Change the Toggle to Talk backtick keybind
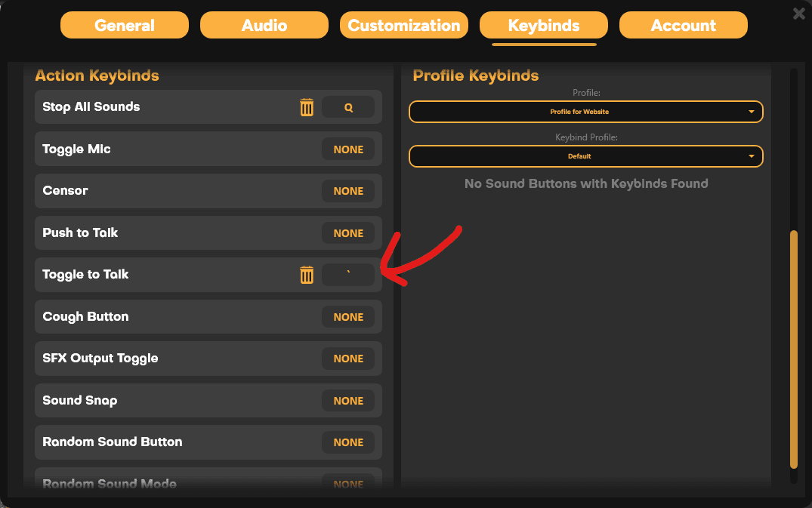812x508 pixels. coord(348,275)
